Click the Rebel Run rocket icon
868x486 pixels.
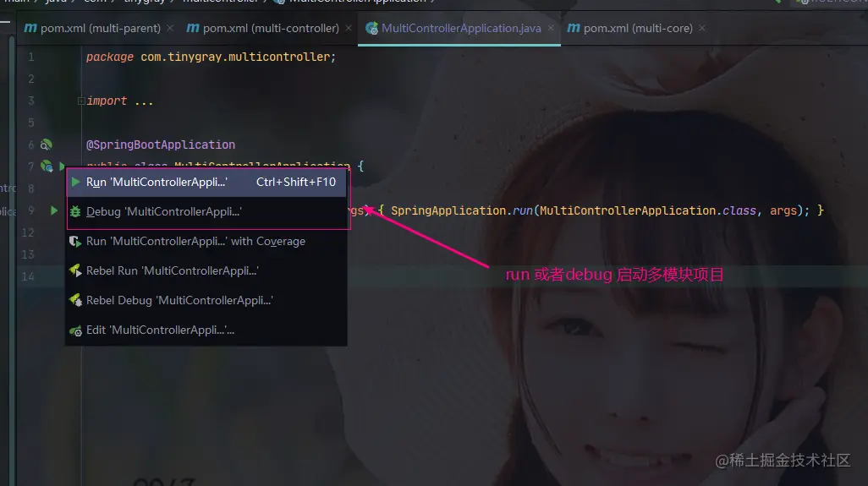[x=75, y=270]
